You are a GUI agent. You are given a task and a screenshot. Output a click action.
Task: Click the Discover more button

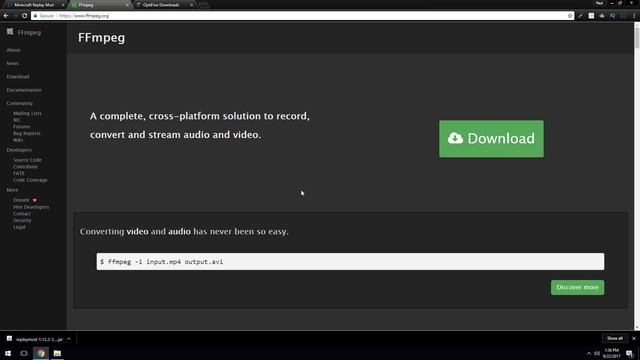[x=577, y=287]
